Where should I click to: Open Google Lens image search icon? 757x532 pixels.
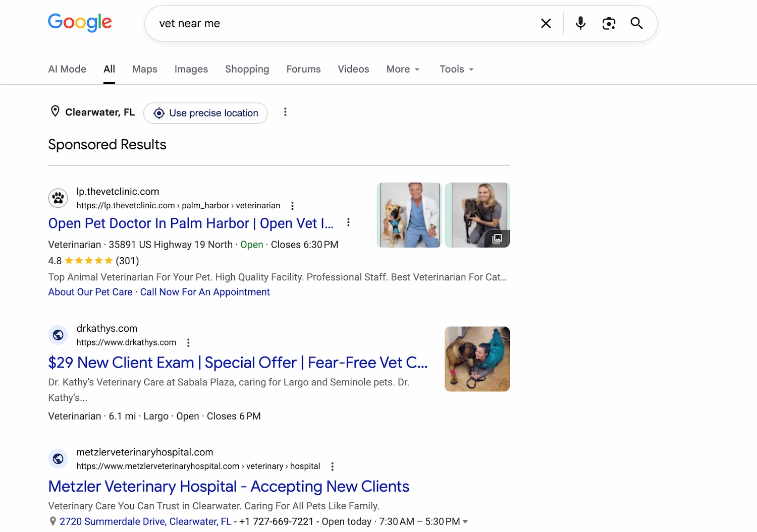(x=609, y=23)
